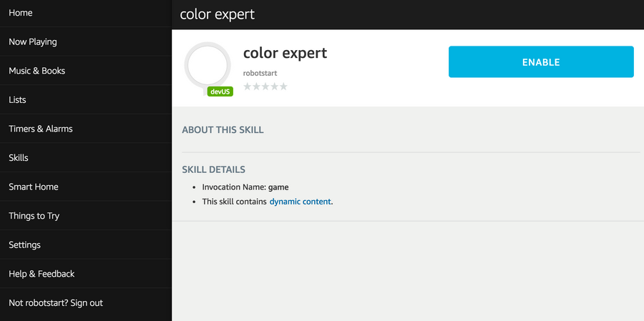Click the robotstart developer name
Viewport: 644px width, 321px height.
tap(260, 74)
